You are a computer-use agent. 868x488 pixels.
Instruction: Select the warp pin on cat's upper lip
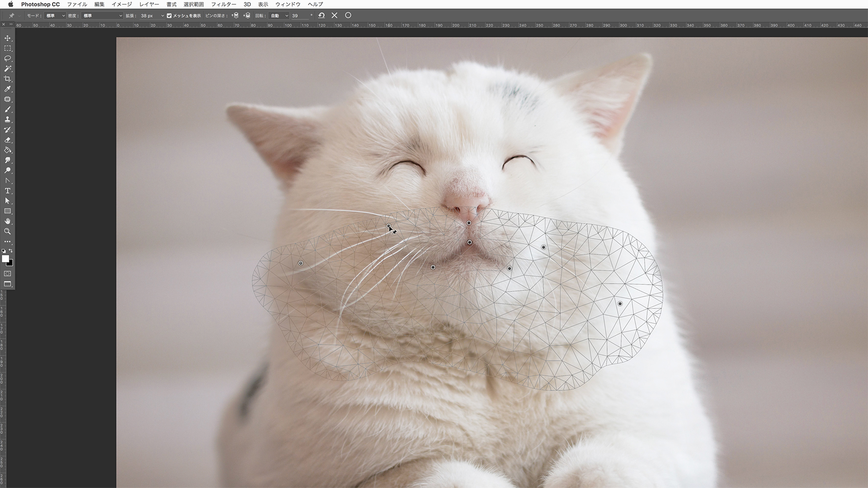tap(470, 242)
